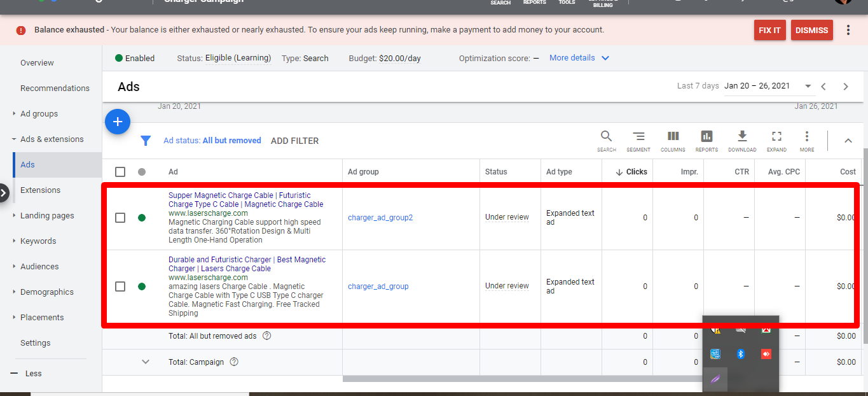The image size is (868, 396).
Task: Click the Expand table icon
Action: (x=776, y=141)
